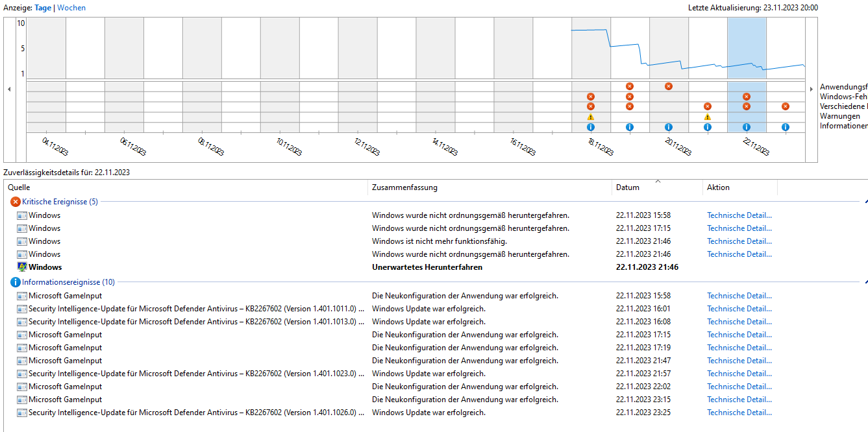Select Windows failure icon for 19.11.2023
868x432 pixels.
630,97
